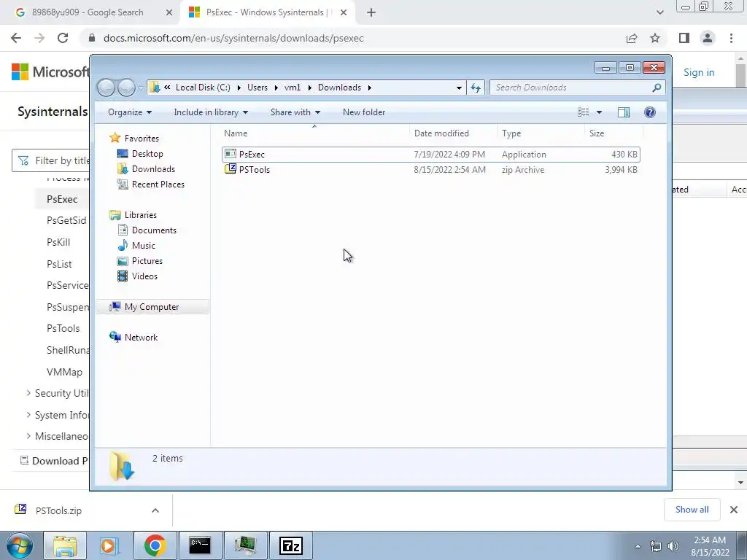
Task: Open Chrome profile avatar menu
Action: [x=708, y=38]
